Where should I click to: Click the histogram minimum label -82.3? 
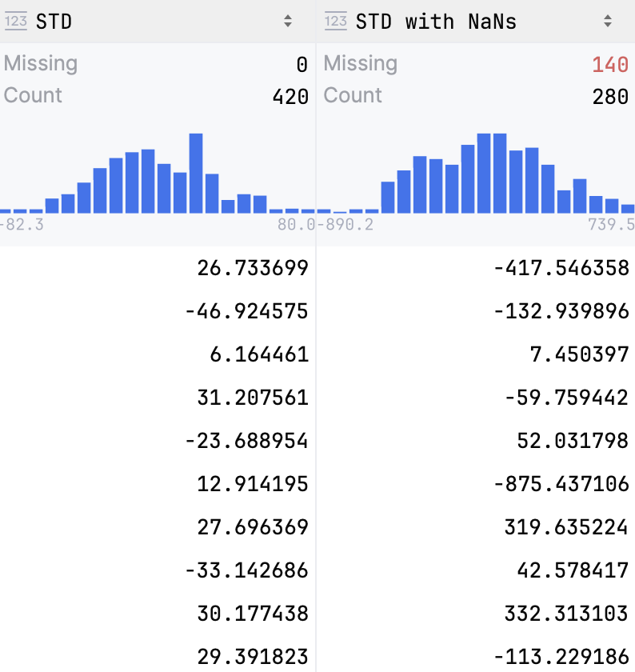coord(22,224)
